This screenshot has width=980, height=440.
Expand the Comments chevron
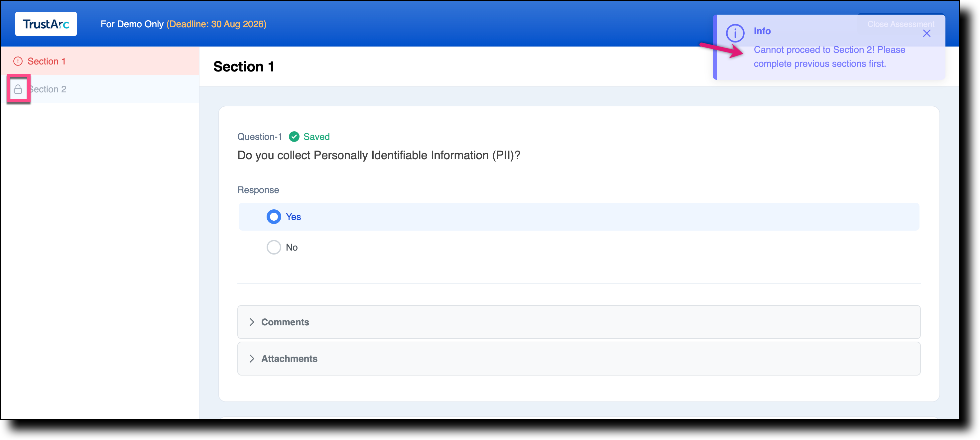tap(251, 322)
